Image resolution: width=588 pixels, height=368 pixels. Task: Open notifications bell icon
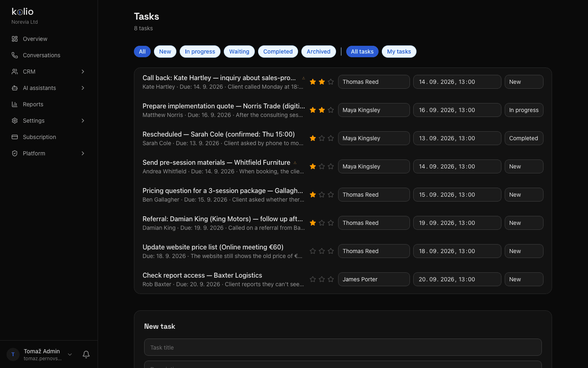[86, 355]
